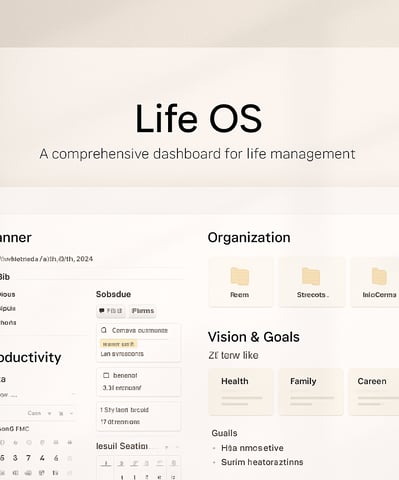
Task: Select 'Lan avresoonts' entry
Action: pyautogui.click(x=122, y=354)
